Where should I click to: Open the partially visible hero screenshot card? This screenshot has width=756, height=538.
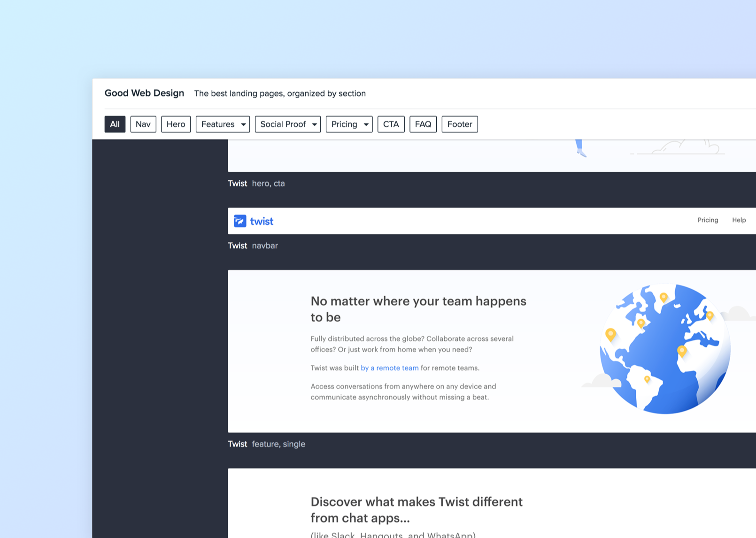click(492, 155)
